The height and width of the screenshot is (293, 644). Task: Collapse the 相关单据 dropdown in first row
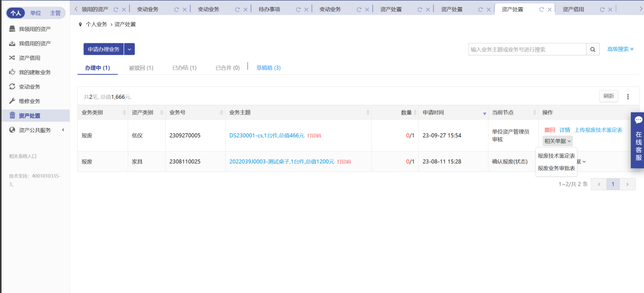pos(558,141)
